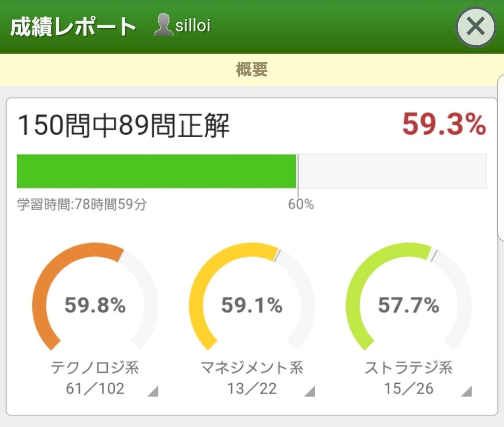Select the マネジメント系 circular gauge
The width and height of the screenshot is (504, 427).
[x=252, y=305]
